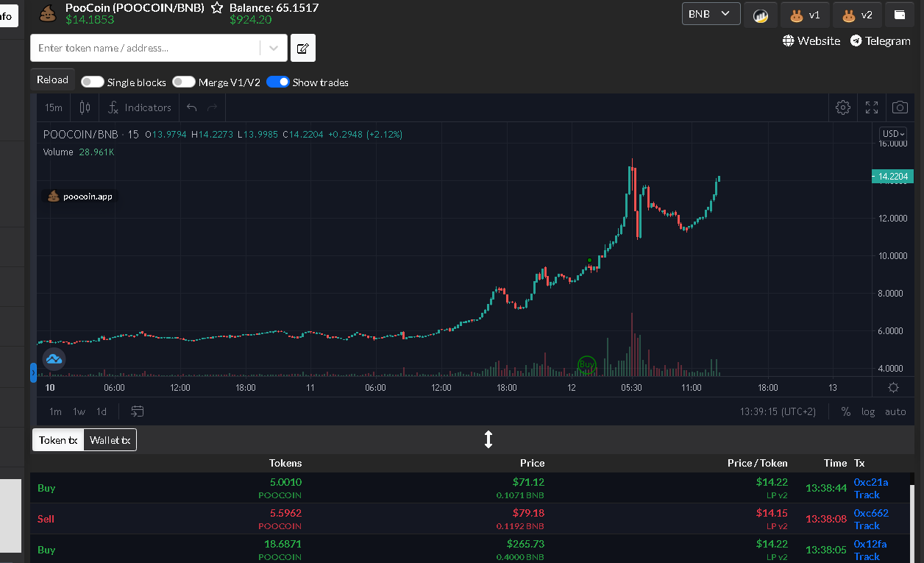This screenshot has width=924, height=563.
Task: Open chart settings gear
Action: (843, 107)
